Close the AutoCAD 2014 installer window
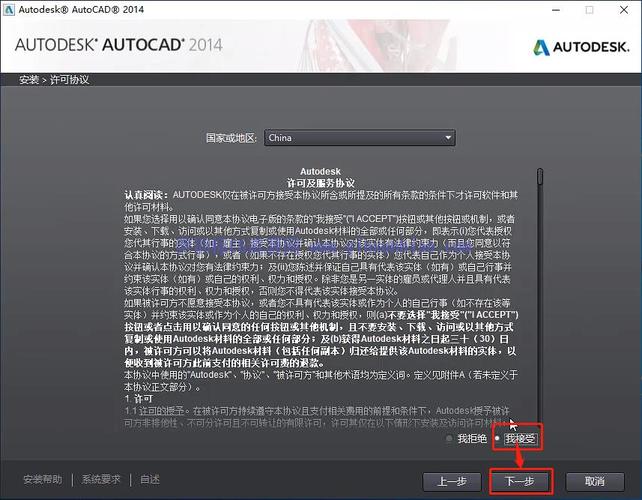Screen dimensions: 642x500 624,10
